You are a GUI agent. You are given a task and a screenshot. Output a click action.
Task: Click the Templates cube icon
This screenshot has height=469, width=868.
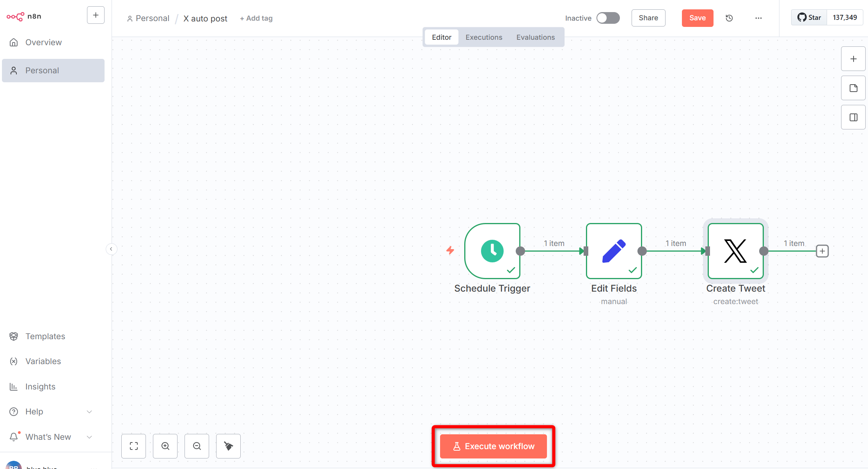click(x=14, y=336)
